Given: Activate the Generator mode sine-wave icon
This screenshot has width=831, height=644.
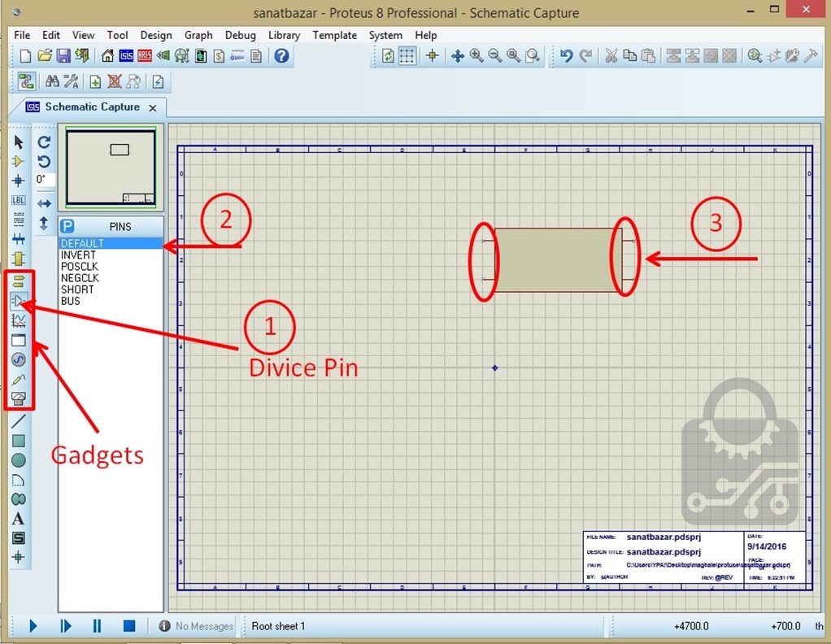Looking at the screenshot, I should pos(19,359).
